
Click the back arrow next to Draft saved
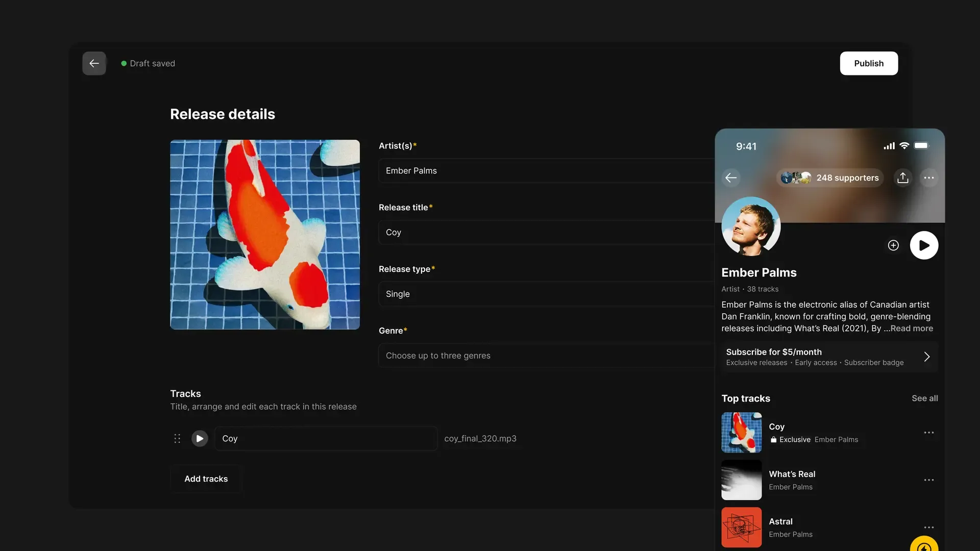94,63
